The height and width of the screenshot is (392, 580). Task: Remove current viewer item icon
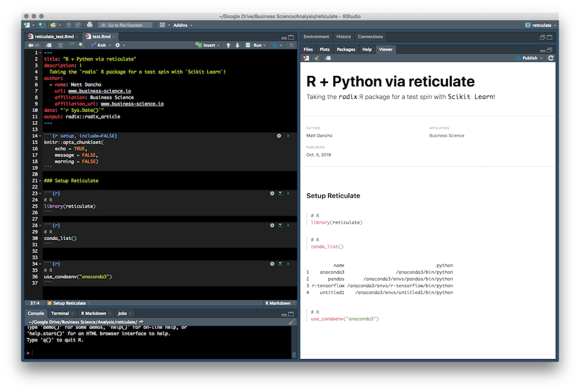306,58
